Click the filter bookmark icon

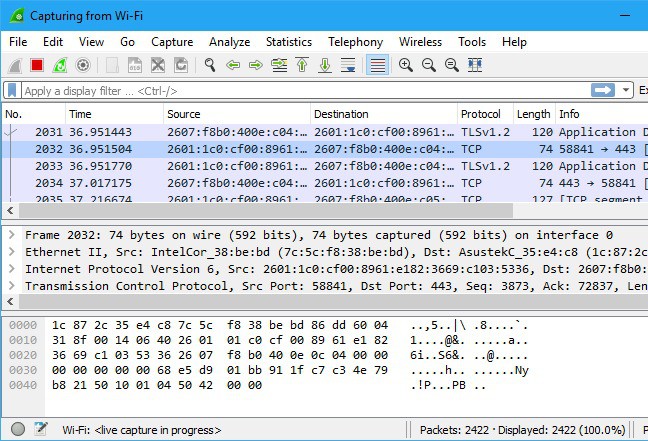12,91
